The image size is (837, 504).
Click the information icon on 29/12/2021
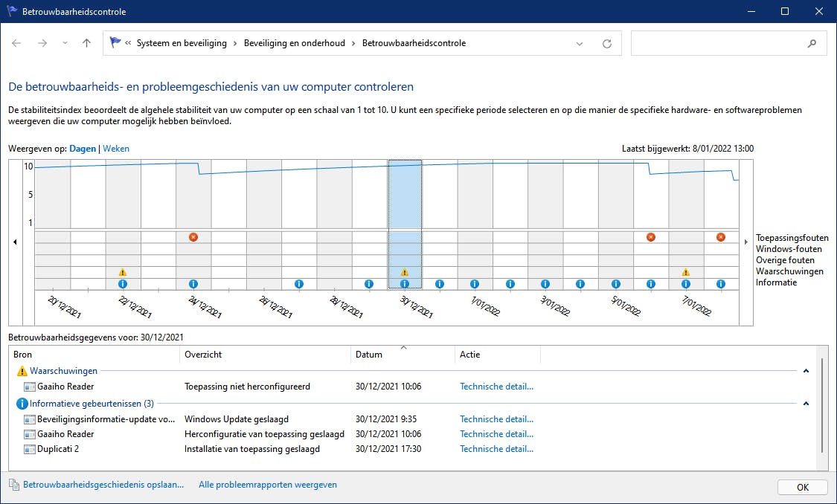[369, 284]
